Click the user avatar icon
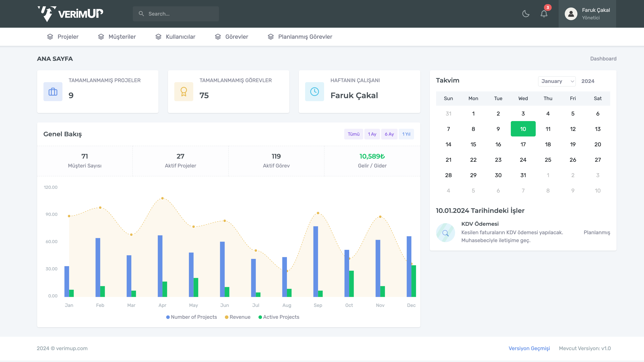 click(571, 14)
